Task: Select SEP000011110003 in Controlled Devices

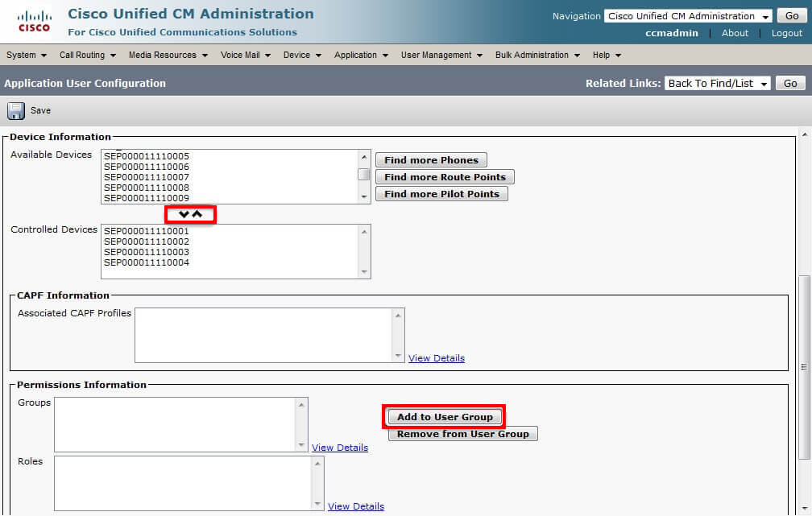Action: point(147,252)
